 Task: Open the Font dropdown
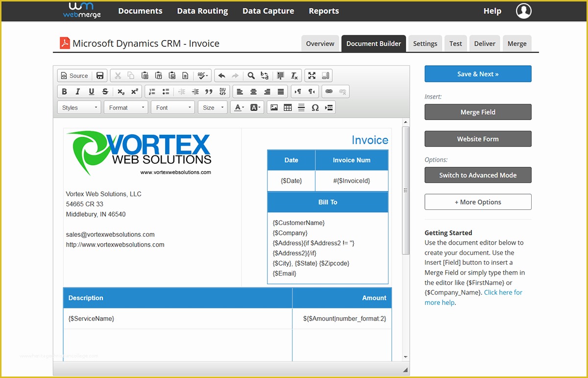tap(173, 108)
